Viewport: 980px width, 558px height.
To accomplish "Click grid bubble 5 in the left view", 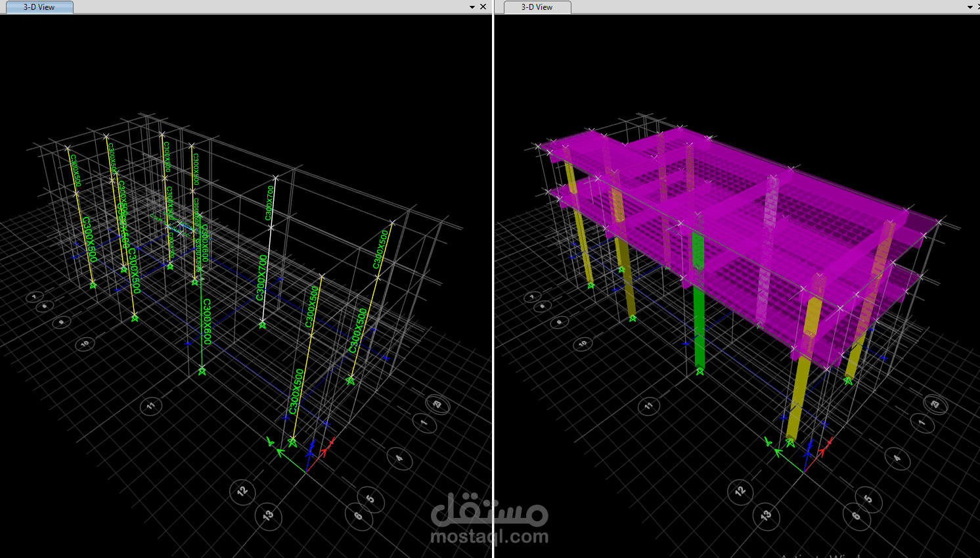I will click(x=370, y=500).
